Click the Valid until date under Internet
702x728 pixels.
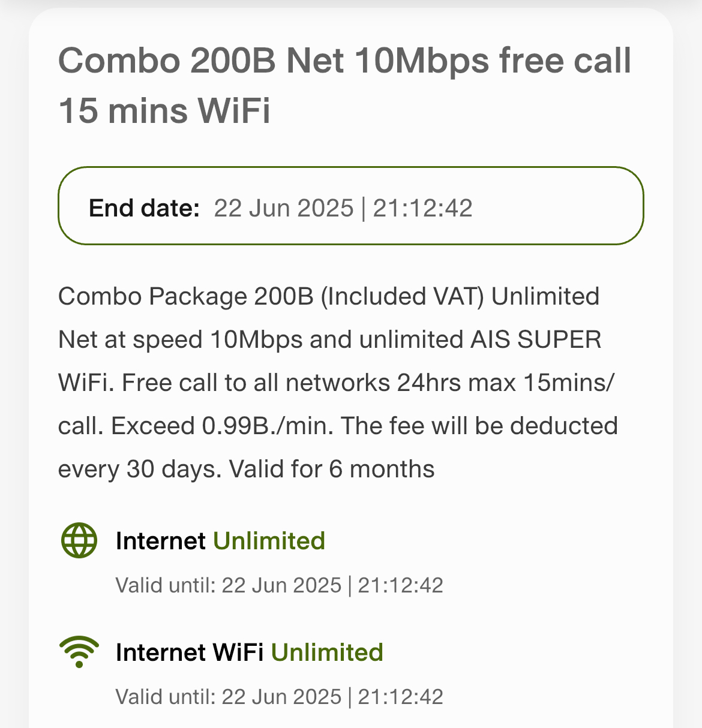279,585
